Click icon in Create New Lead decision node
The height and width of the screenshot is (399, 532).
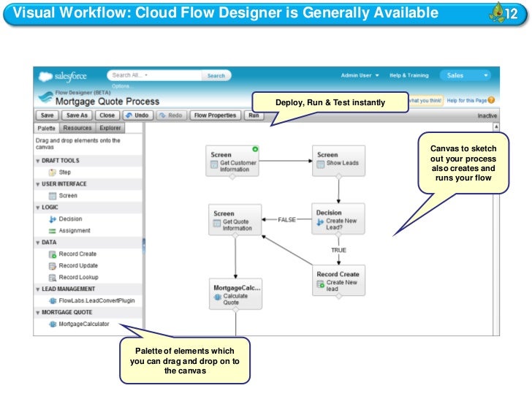320,222
